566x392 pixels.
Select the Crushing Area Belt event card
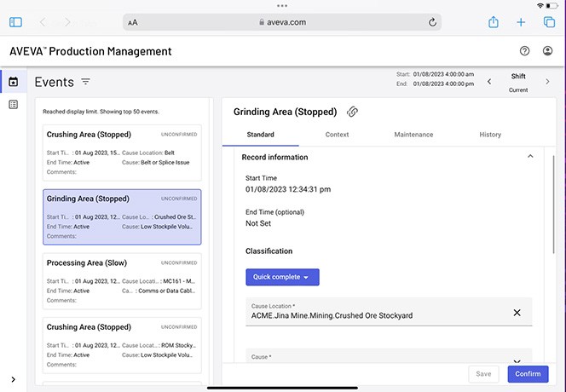[122, 153]
